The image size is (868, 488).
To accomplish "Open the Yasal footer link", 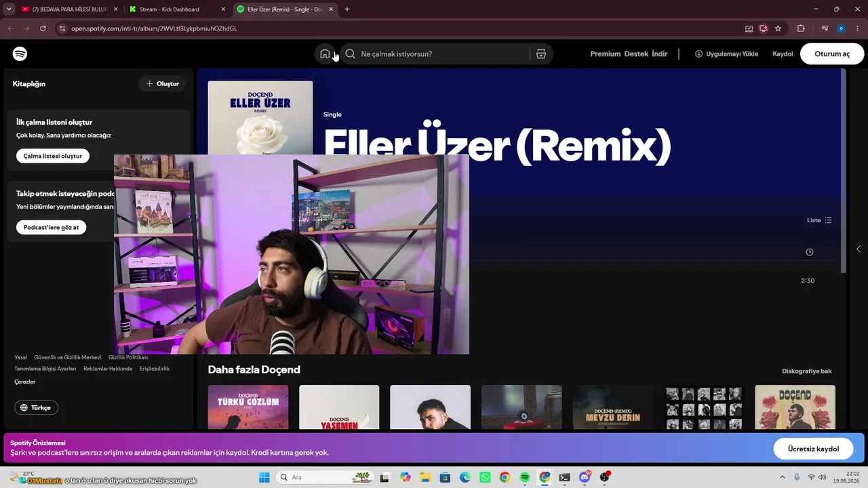I will click(21, 357).
